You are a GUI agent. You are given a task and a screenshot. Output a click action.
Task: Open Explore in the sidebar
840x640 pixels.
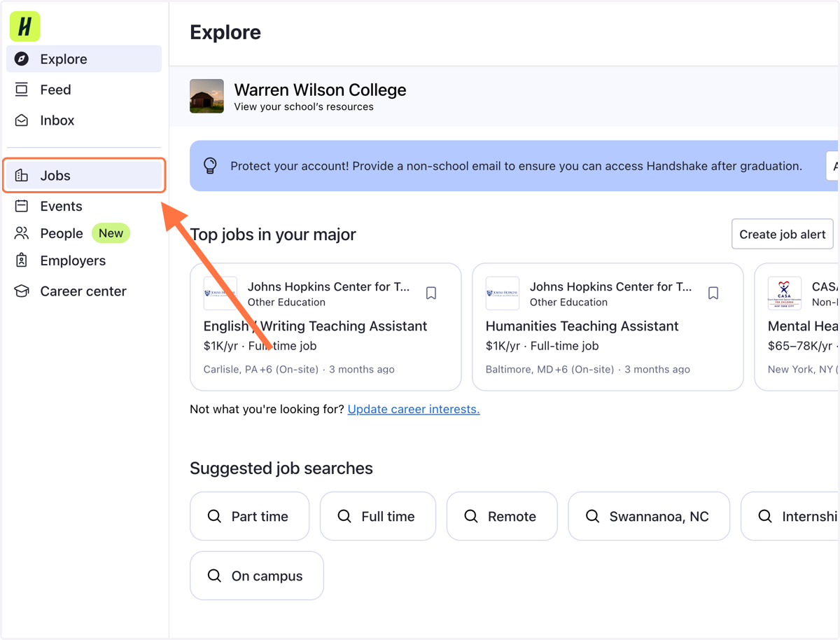point(84,59)
